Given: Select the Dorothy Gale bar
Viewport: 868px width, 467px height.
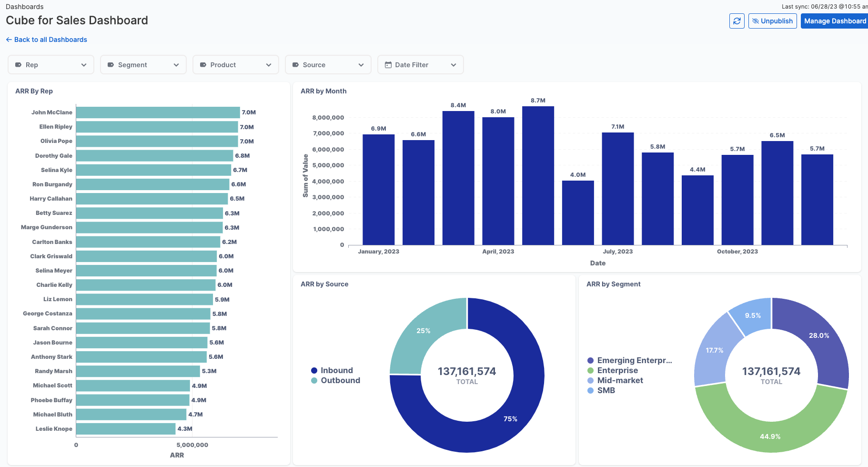Looking at the screenshot, I should (x=154, y=156).
